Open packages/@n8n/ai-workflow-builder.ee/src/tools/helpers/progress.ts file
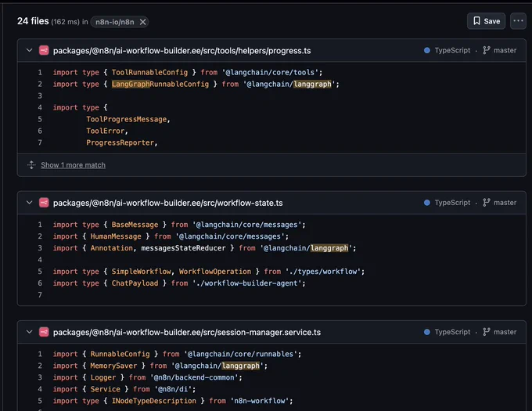The image size is (532, 411). pos(182,51)
